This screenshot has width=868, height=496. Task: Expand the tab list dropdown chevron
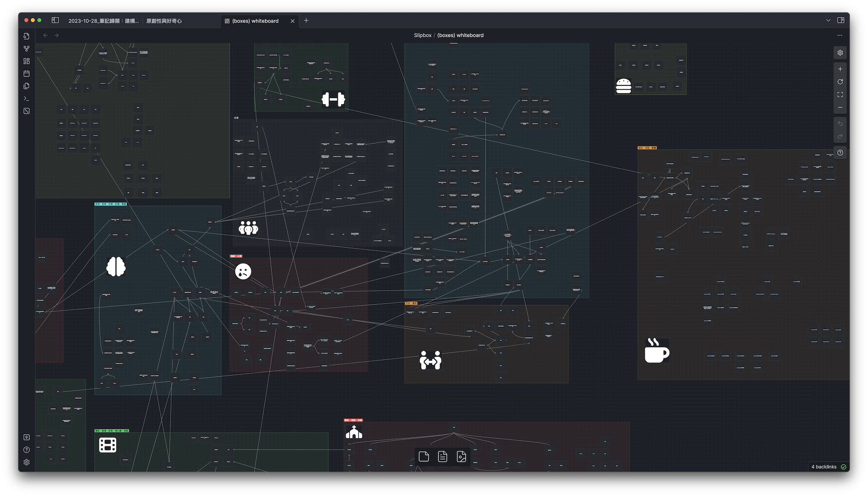coord(828,20)
